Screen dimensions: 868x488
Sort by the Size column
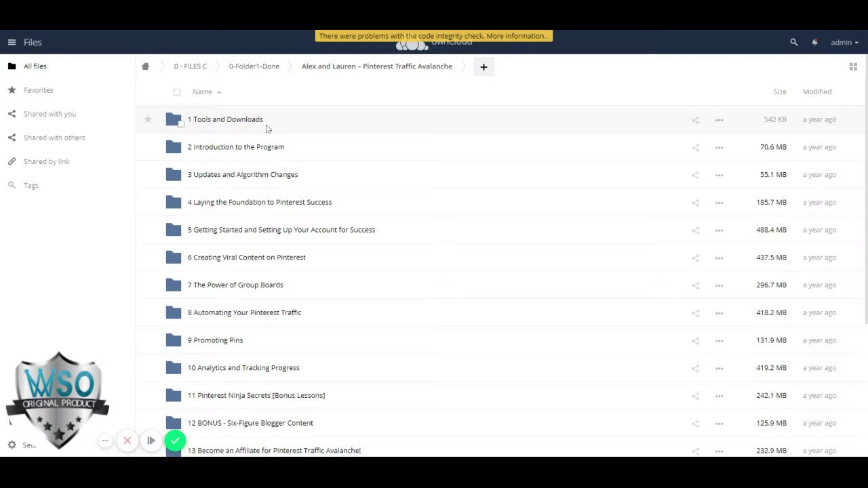(x=780, y=91)
